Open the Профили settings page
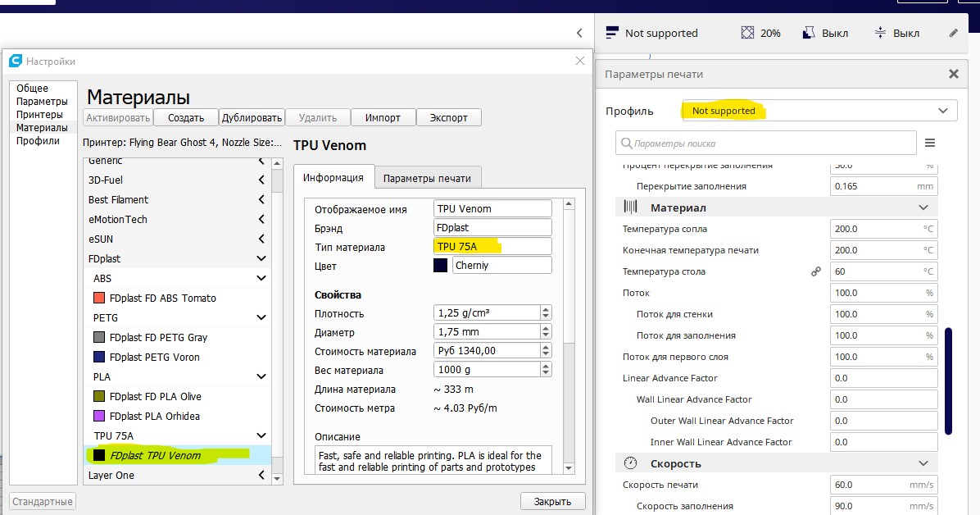 click(39, 141)
